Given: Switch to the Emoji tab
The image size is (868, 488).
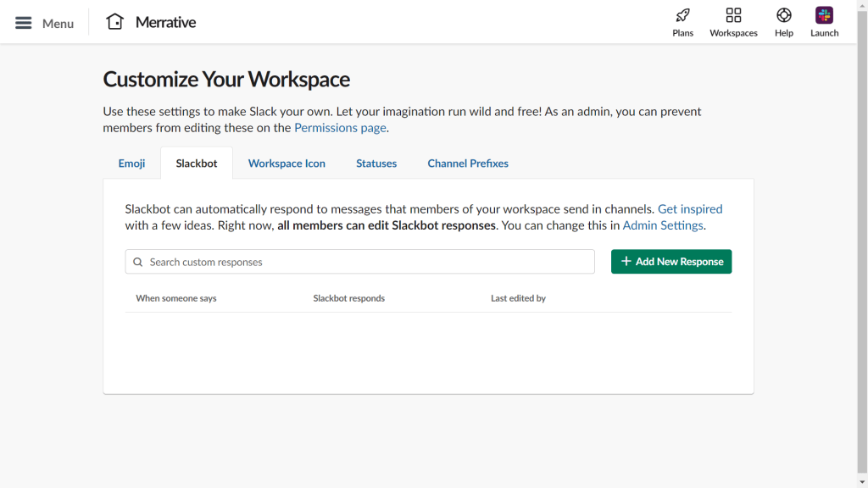Looking at the screenshot, I should coord(131,163).
